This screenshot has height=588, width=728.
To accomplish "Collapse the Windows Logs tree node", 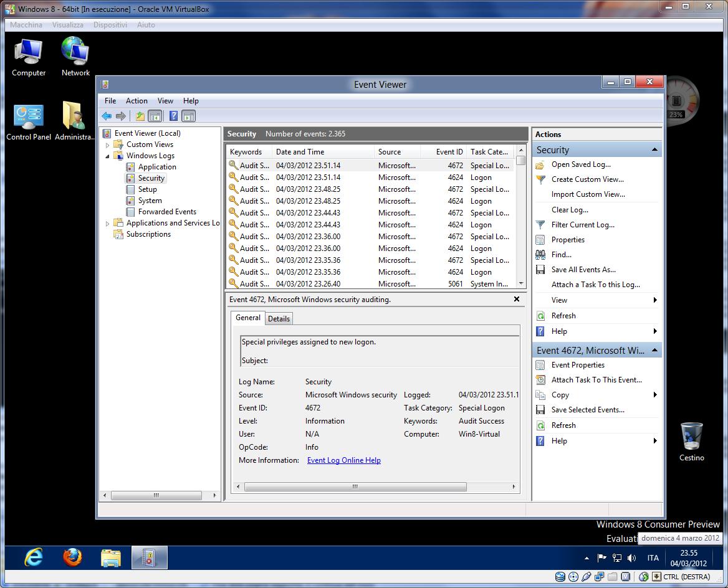I will tap(108, 156).
